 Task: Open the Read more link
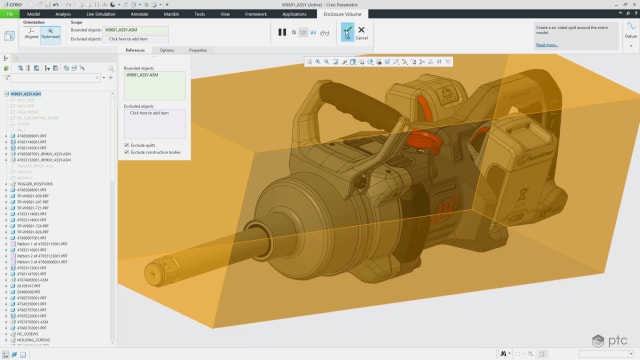coord(547,45)
